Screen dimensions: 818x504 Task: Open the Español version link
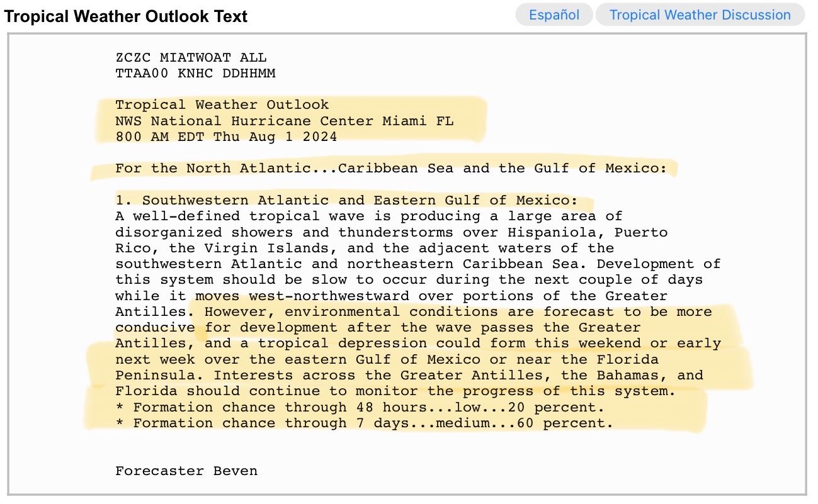554,15
